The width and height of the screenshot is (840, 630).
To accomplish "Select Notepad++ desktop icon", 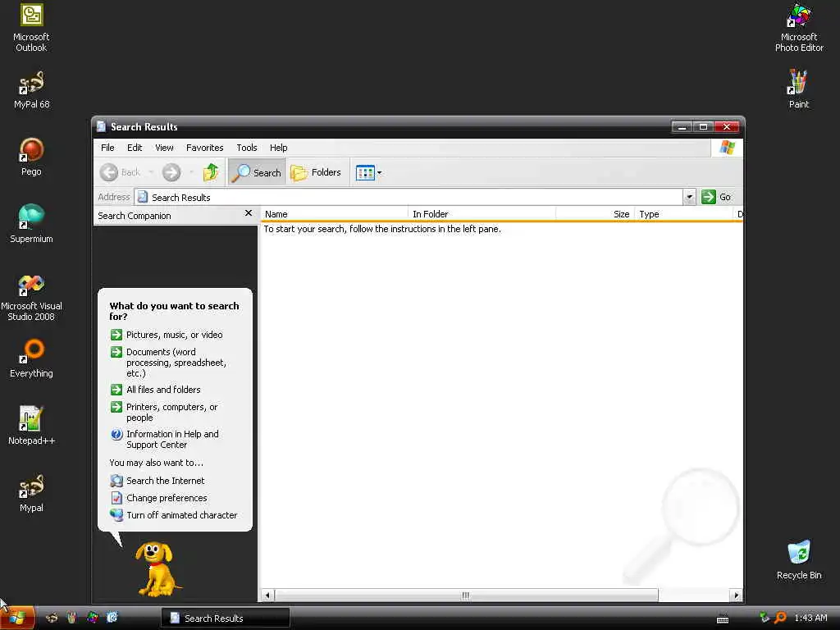I will [31, 426].
